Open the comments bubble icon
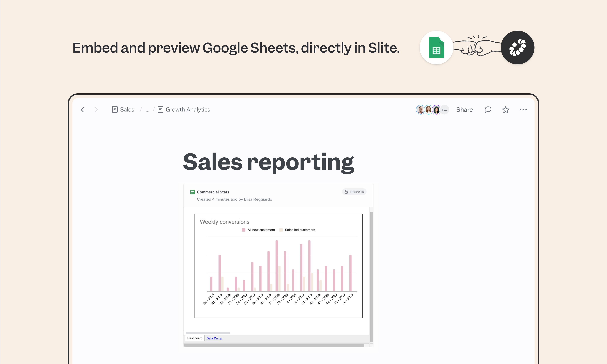607x364 pixels. pyautogui.click(x=488, y=110)
